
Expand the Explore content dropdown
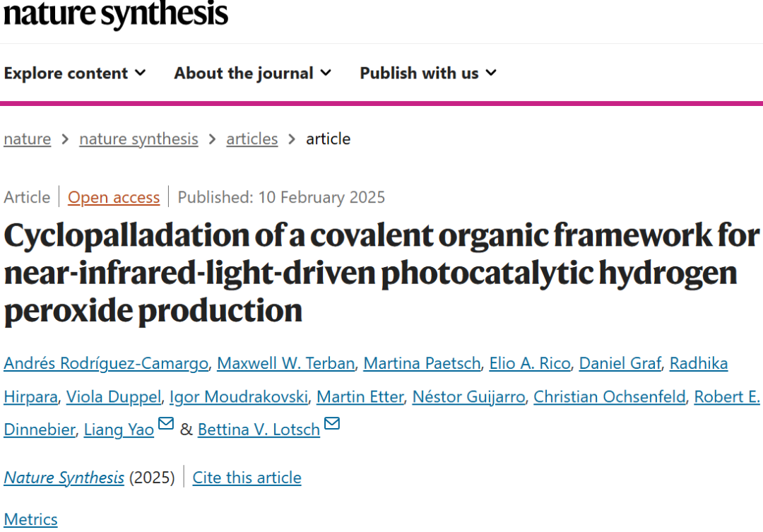[x=75, y=73]
